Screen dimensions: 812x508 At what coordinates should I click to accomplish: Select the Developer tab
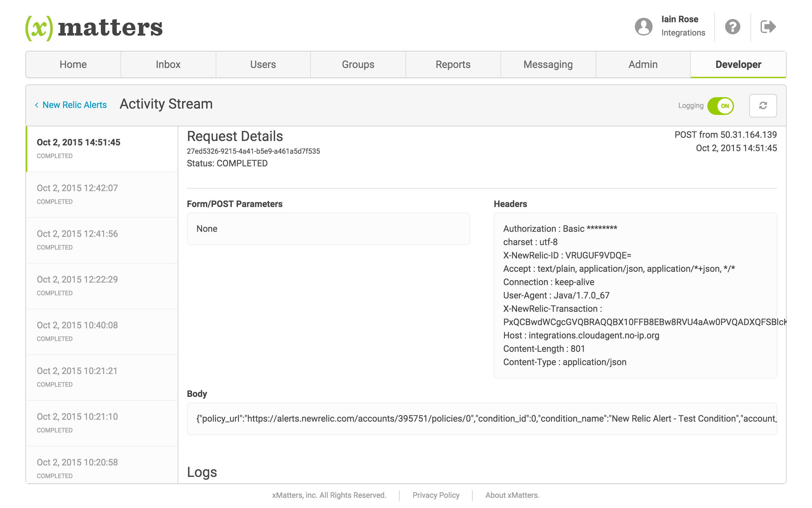click(x=738, y=64)
